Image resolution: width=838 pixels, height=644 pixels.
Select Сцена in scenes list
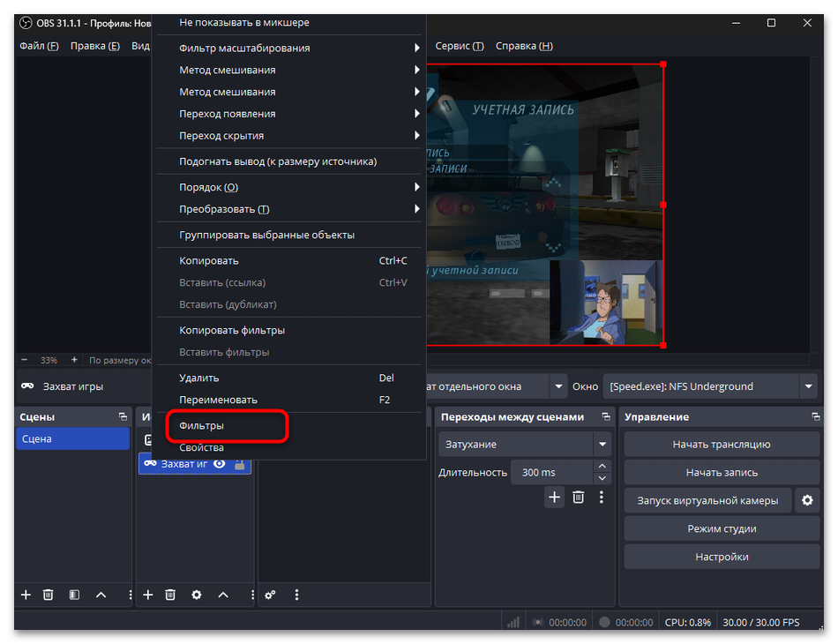click(x=72, y=438)
